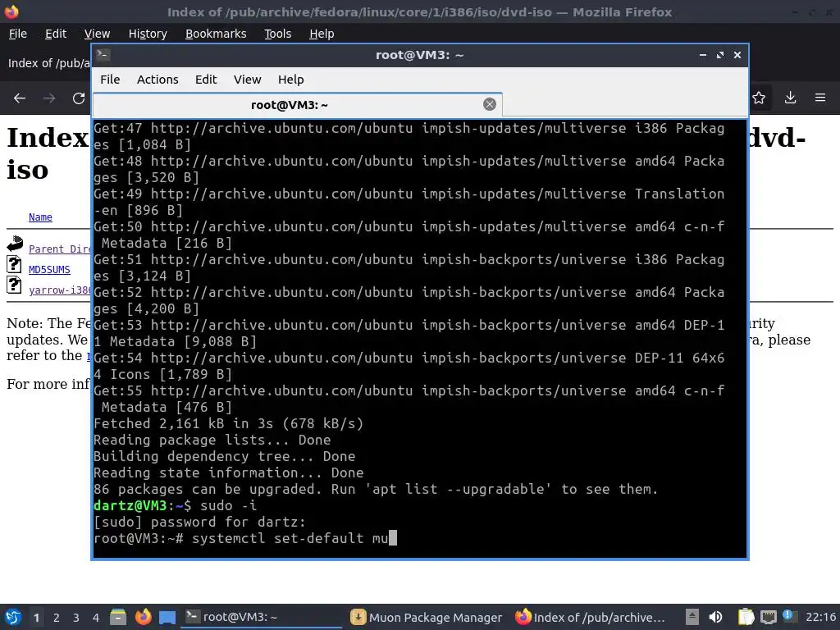This screenshot has height=630, width=840.
Task: Minimize the terminal window
Action: tap(703, 55)
